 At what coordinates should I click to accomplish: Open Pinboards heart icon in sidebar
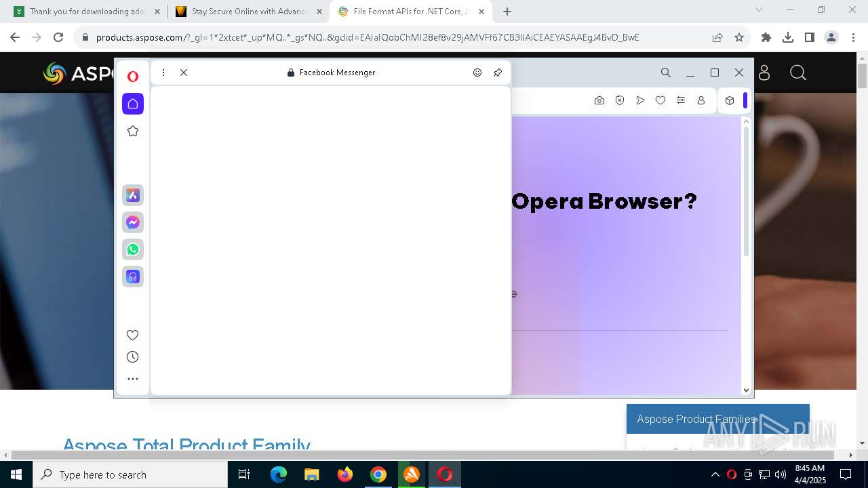pos(133,335)
